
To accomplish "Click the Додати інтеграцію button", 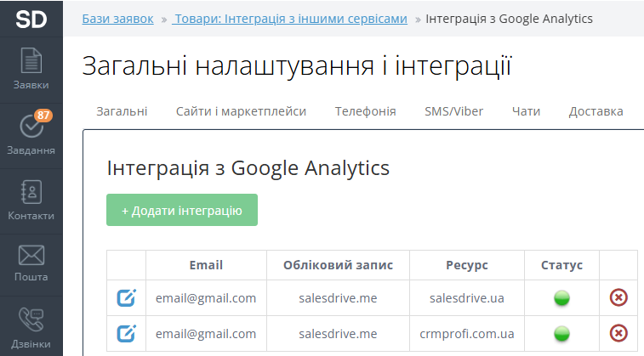I will pos(182,211).
